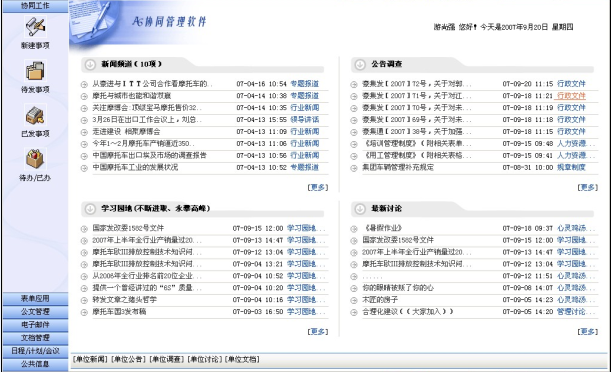Collapse the 新闻频道 panel arrow
Image resolution: width=611 pixels, height=372 pixels.
click(90, 64)
